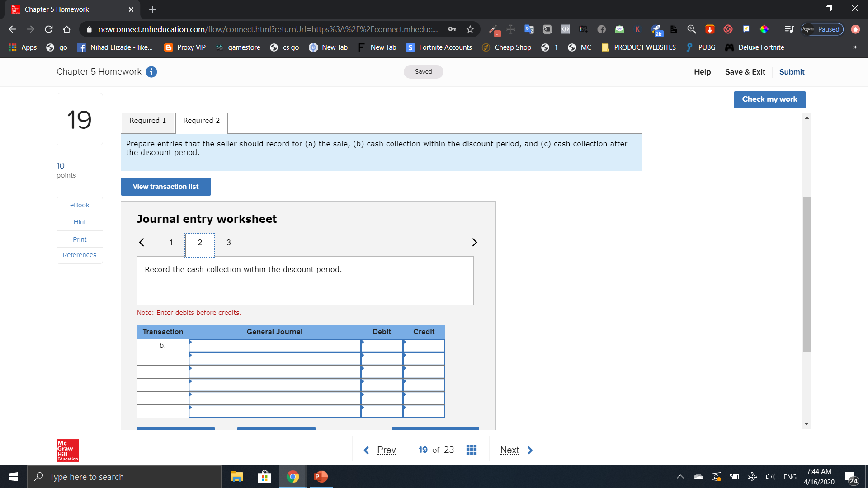Switch to the Required 2 tab
Screen dimensions: 868x488
pyautogui.click(x=201, y=120)
